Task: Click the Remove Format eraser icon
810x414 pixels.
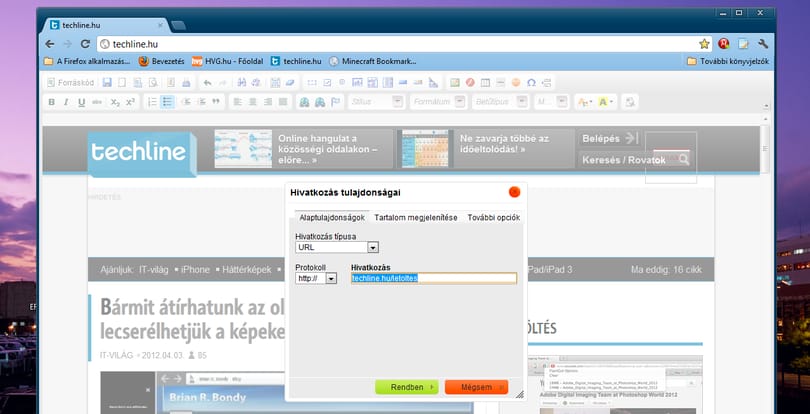Action: 290,83
